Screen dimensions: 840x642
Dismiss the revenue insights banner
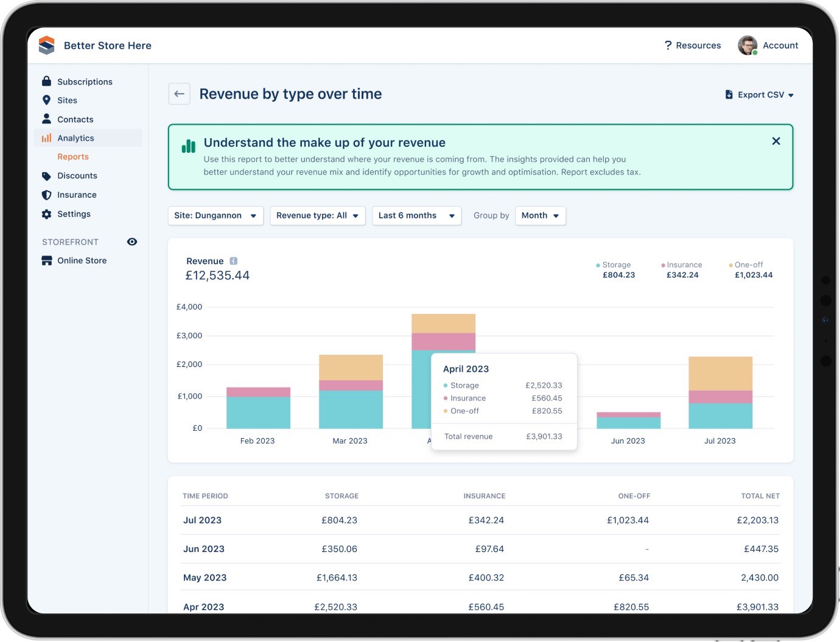click(776, 141)
